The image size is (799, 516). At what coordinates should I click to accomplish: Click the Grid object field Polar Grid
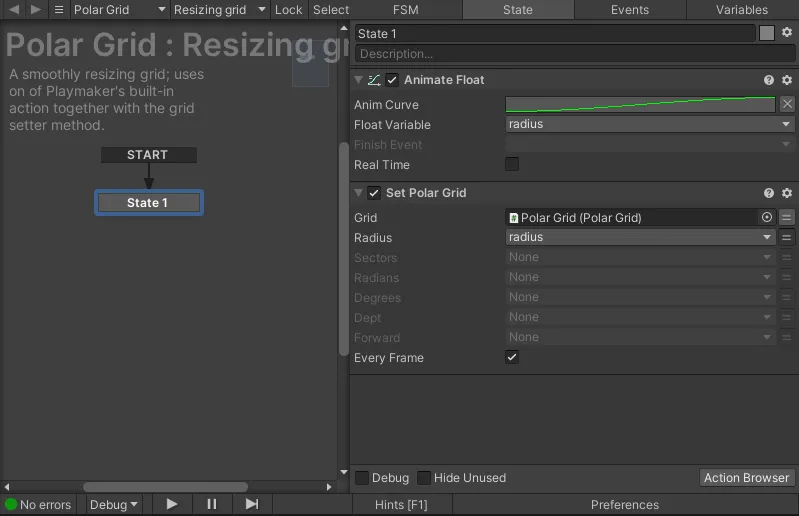coord(632,218)
